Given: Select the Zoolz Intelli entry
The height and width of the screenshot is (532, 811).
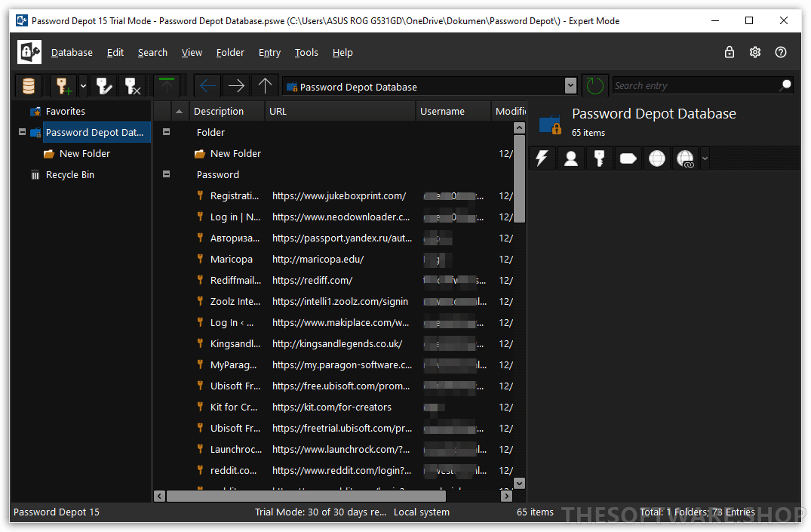Looking at the screenshot, I should click(x=333, y=302).
